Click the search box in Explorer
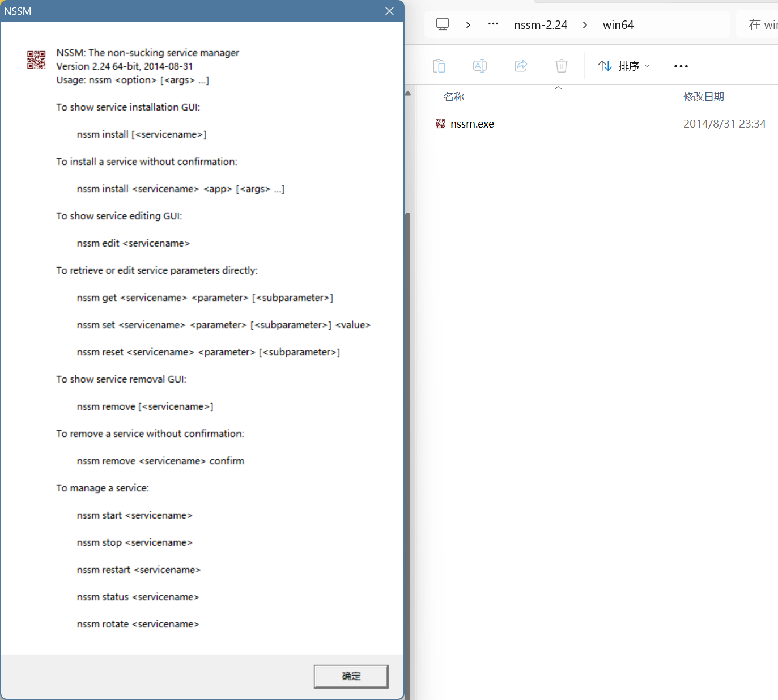Image resolution: width=778 pixels, height=700 pixels. 758,24
